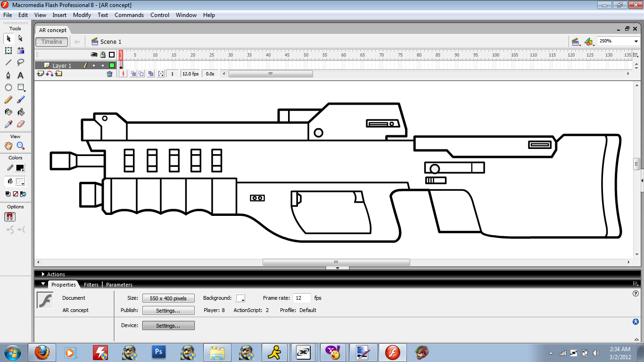The height and width of the screenshot is (362, 644).
Task: Open the stroke color swatch
Action: tap(20, 168)
